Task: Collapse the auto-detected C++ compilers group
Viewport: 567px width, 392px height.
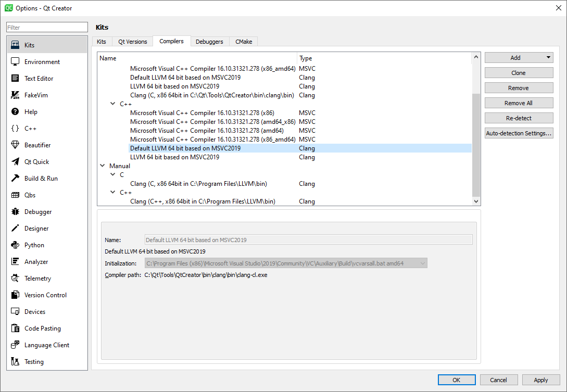Action: [x=113, y=104]
